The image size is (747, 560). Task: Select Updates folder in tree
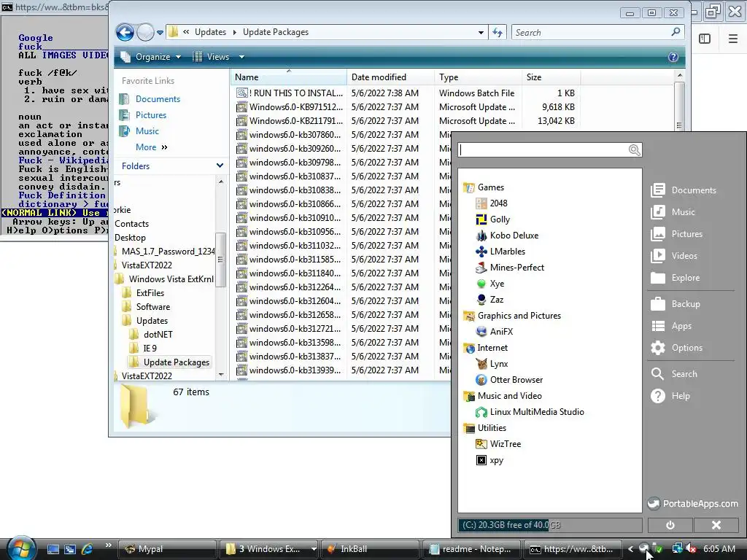coord(145,321)
